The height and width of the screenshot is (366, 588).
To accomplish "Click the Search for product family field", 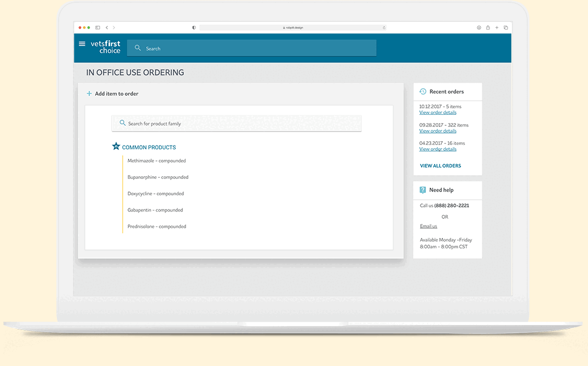I will pyautogui.click(x=237, y=124).
